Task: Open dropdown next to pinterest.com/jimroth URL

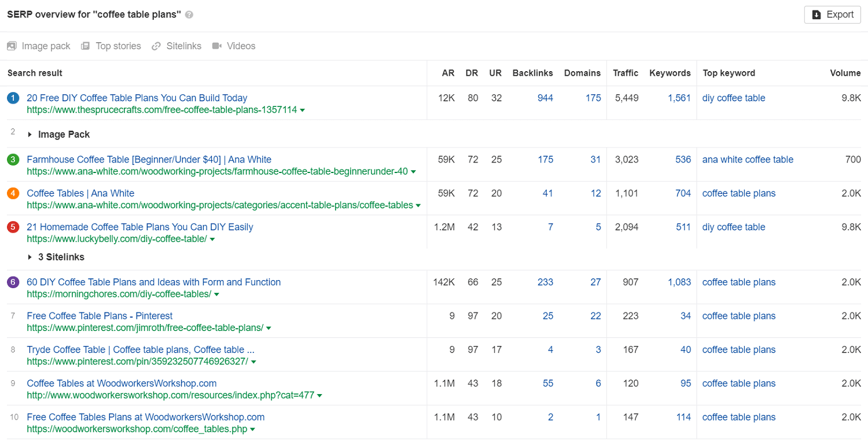Action: pyautogui.click(x=269, y=328)
